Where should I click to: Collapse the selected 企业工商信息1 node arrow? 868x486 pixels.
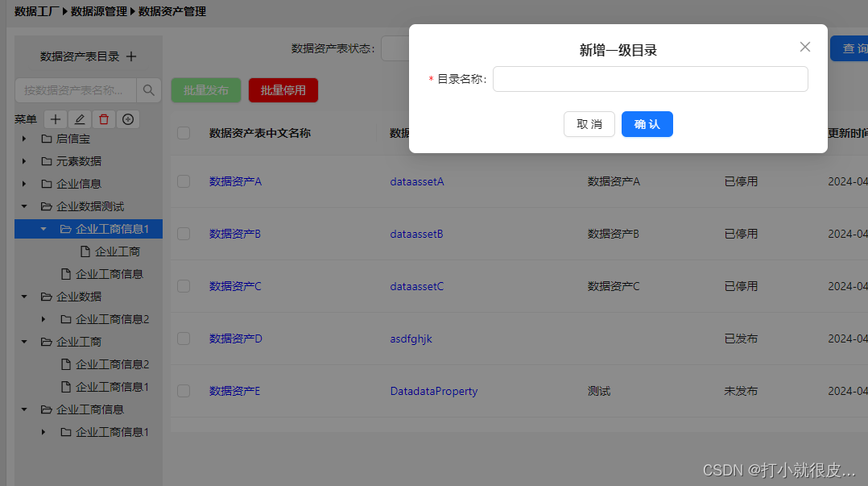point(43,229)
